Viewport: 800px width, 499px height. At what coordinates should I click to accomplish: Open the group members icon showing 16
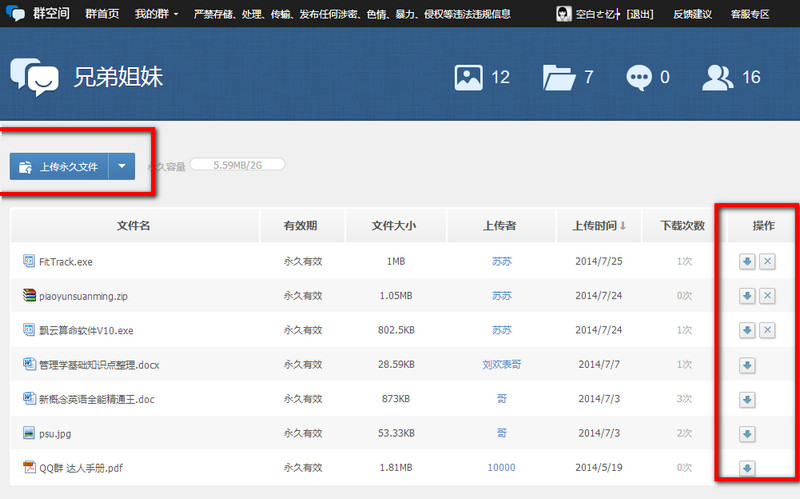click(718, 77)
